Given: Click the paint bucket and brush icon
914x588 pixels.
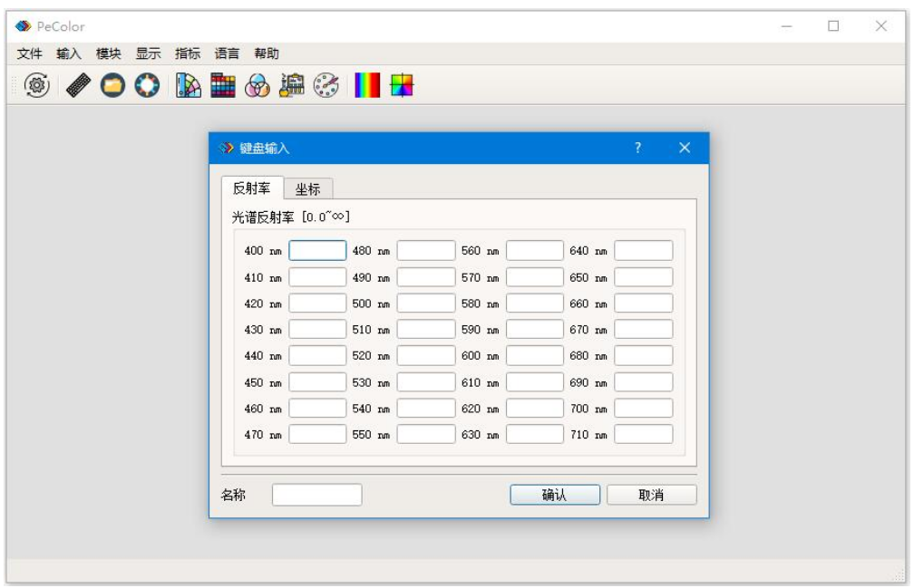Looking at the screenshot, I should pos(291,85).
